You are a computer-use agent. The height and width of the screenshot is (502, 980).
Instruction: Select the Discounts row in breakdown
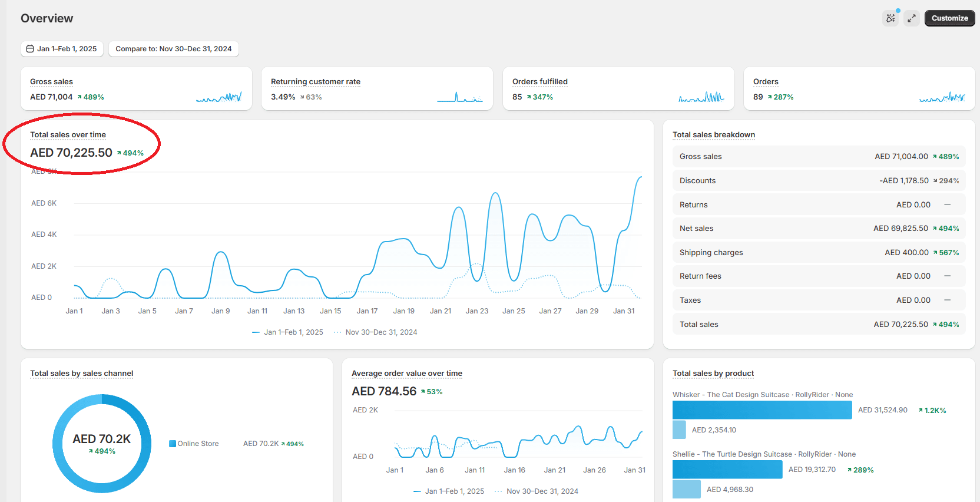pos(819,181)
